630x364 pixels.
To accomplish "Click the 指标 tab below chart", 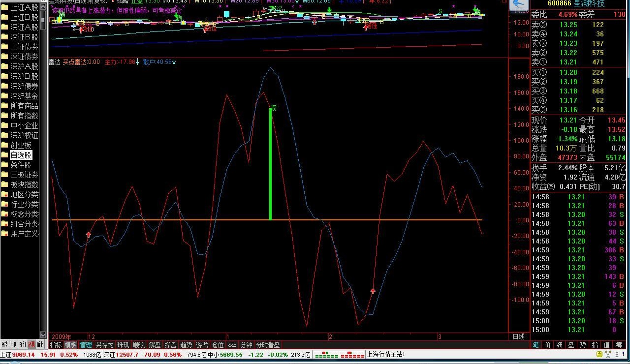I will tap(56, 345).
